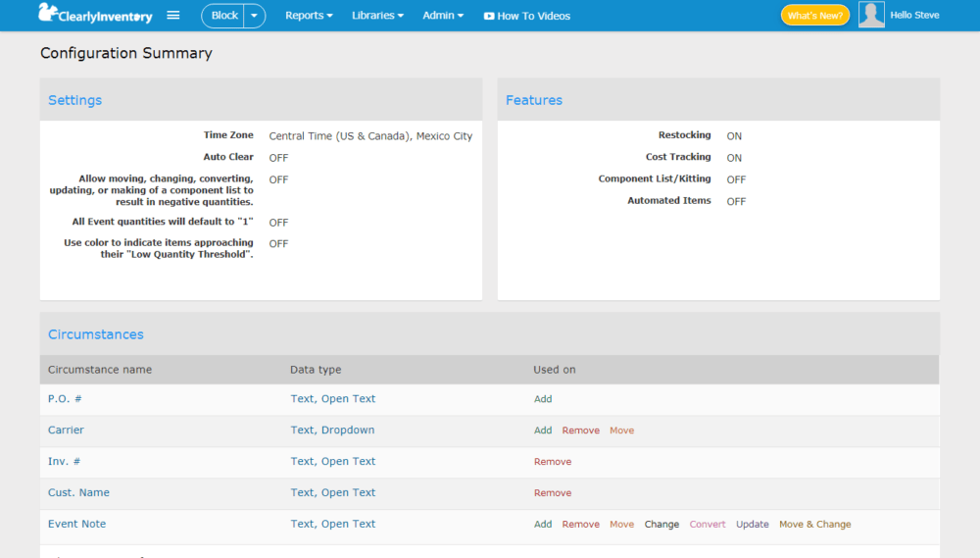Click Add in the Event Note row
This screenshot has width=980, height=558.
click(543, 525)
